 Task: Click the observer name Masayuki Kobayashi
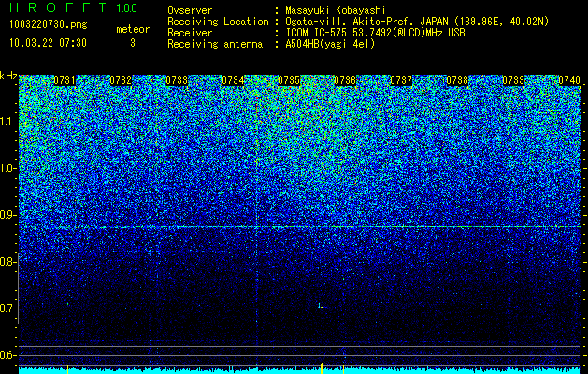pos(335,10)
